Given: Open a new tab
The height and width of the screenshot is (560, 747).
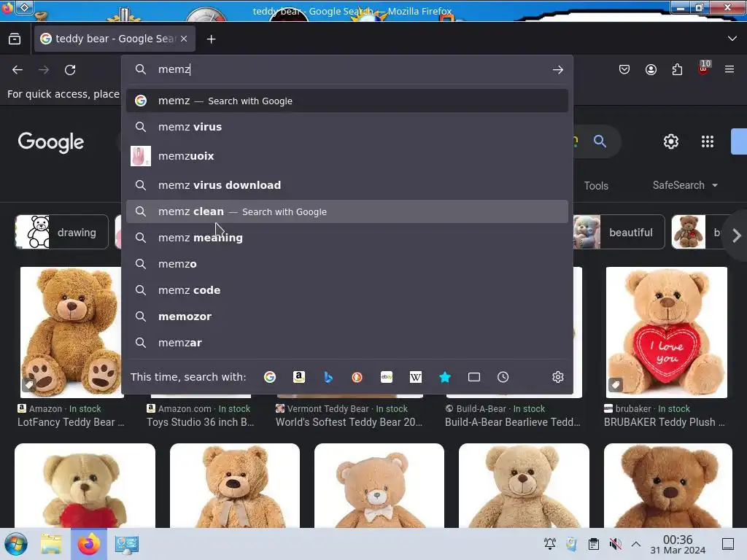Looking at the screenshot, I should point(211,39).
